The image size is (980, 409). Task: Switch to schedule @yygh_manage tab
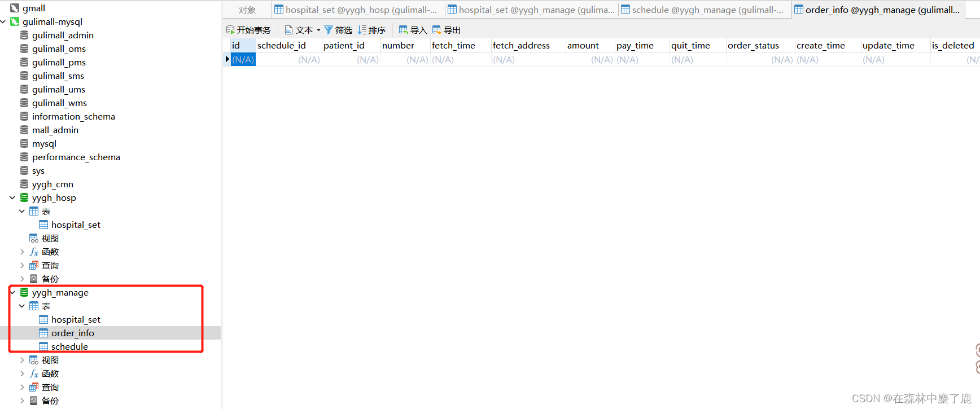(x=705, y=10)
